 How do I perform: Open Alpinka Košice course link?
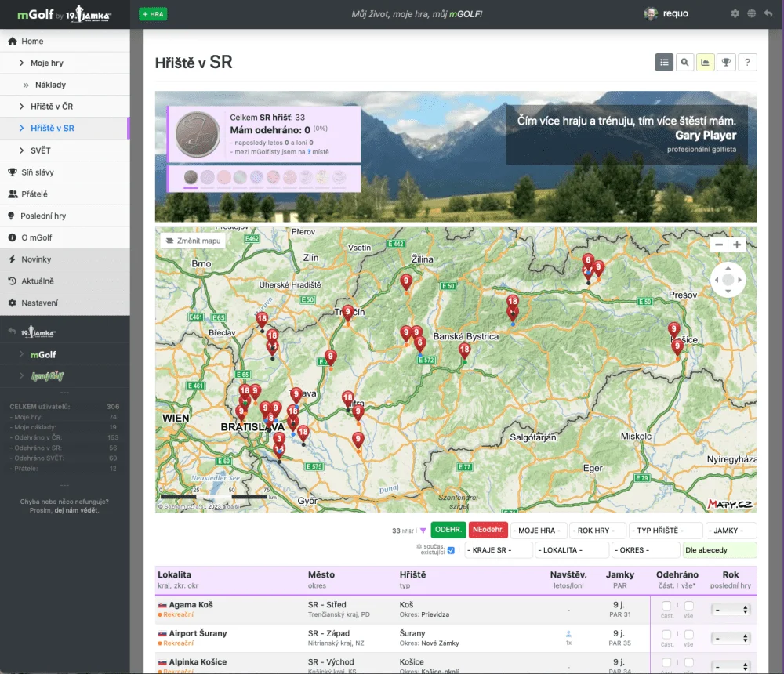pos(198,662)
